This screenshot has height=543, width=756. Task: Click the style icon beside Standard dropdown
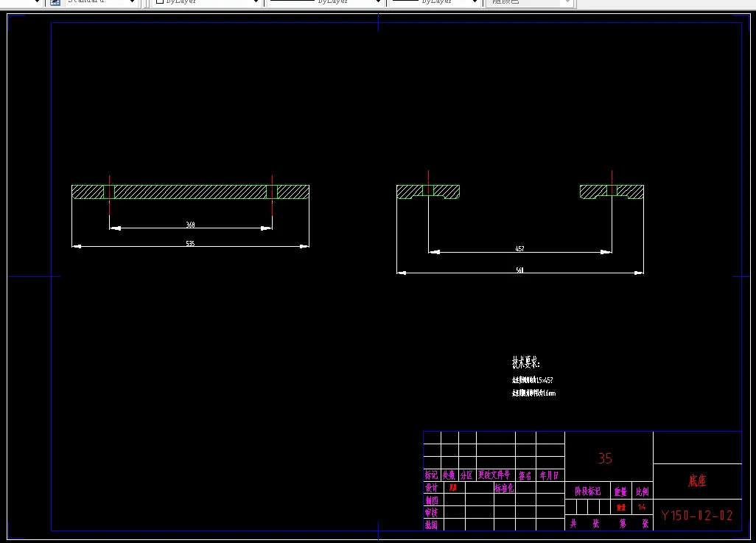coord(55,2)
